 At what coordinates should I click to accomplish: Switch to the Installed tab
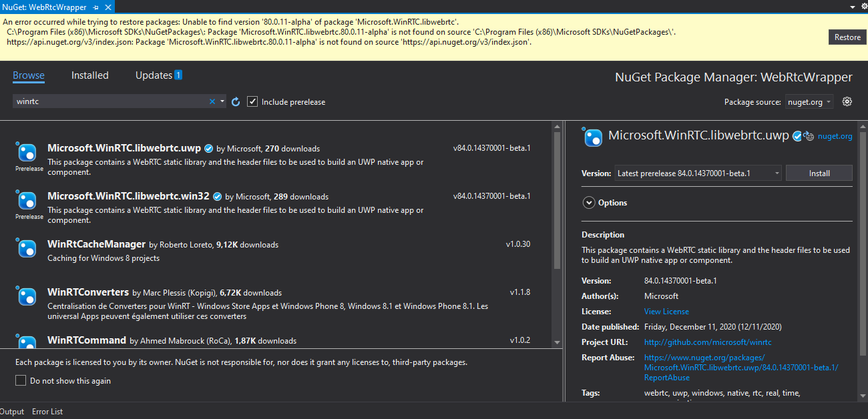[89, 75]
